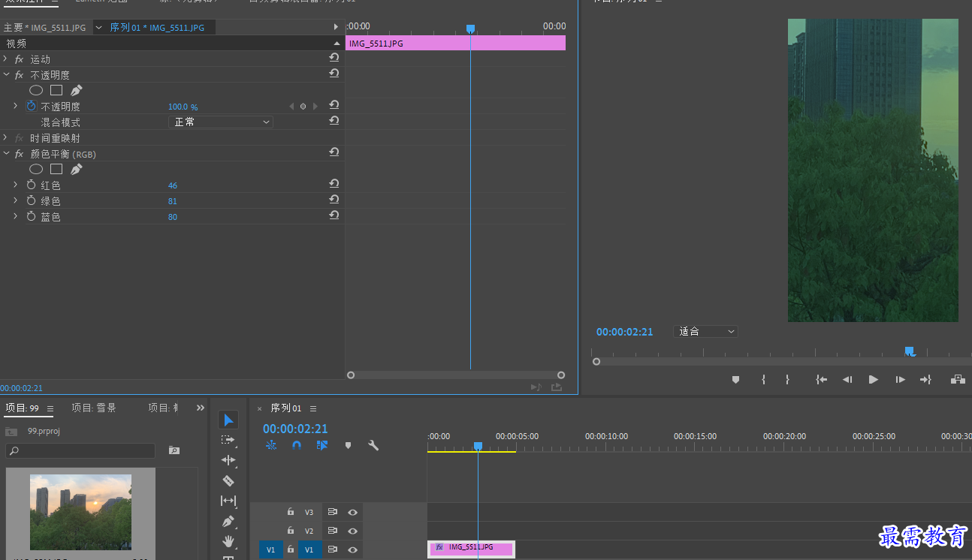Expand the 红色 parameter slider

coord(15,185)
